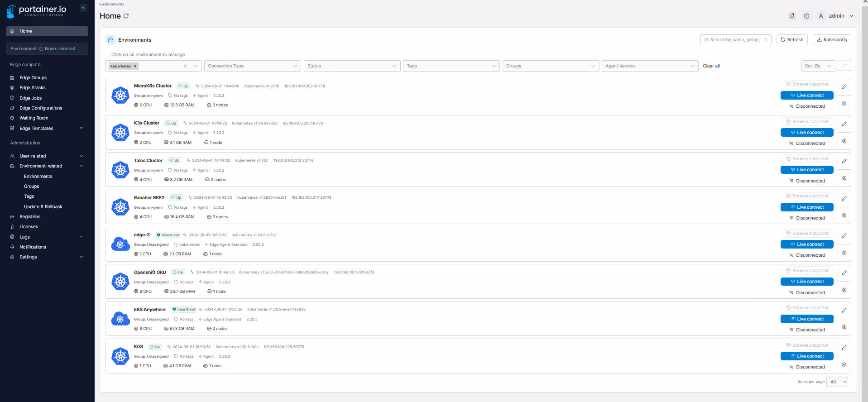The width and height of the screenshot is (868, 402).
Task: Click the Refresh button
Action: pos(792,40)
